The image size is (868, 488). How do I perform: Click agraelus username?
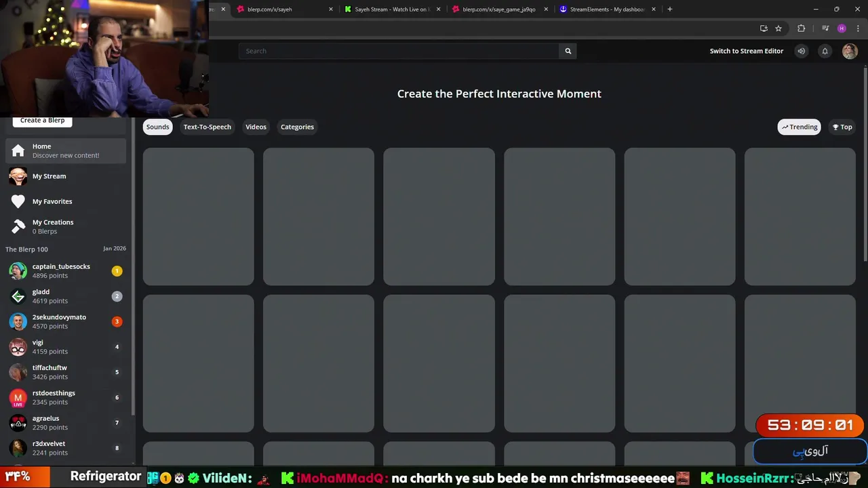[x=45, y=419]
